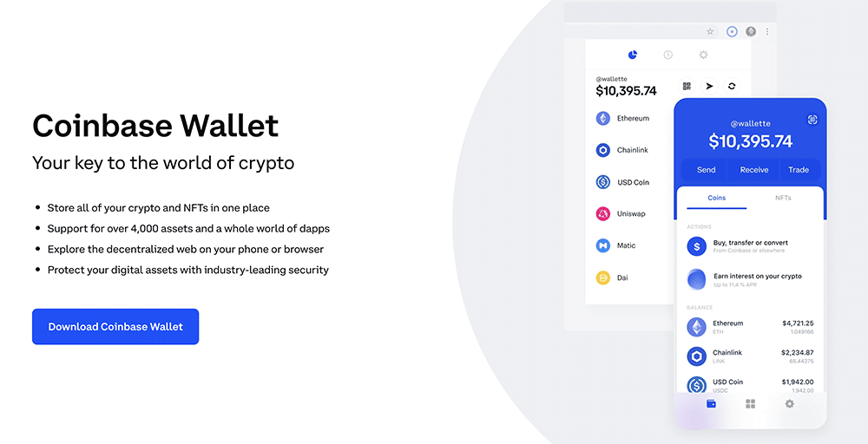Select the Coins tab
868x444 pixels.
(717, 198)
